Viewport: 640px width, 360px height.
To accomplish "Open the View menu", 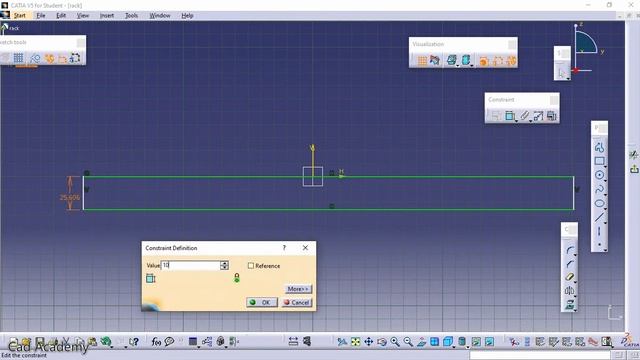I will pyautogui.click(x=83, y=16).
